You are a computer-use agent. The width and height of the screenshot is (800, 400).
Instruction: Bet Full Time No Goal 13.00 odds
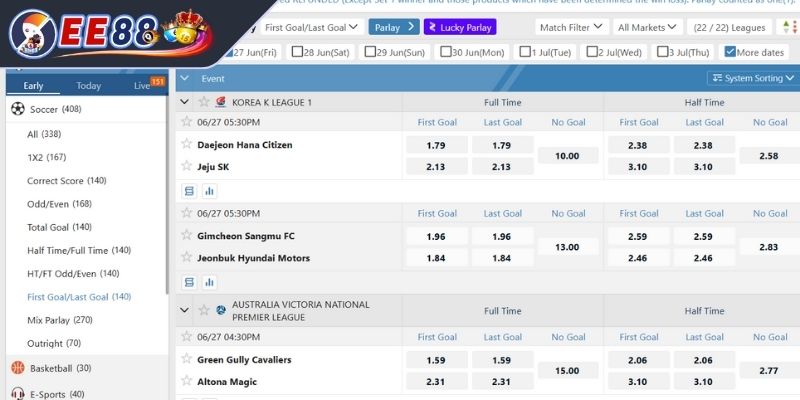click(567, 247)
